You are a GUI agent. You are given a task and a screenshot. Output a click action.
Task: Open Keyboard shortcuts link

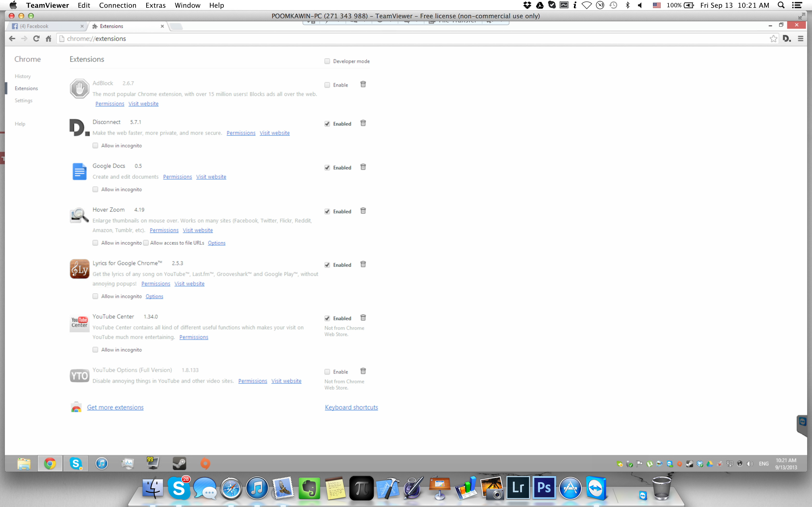[x=351, y=408]
